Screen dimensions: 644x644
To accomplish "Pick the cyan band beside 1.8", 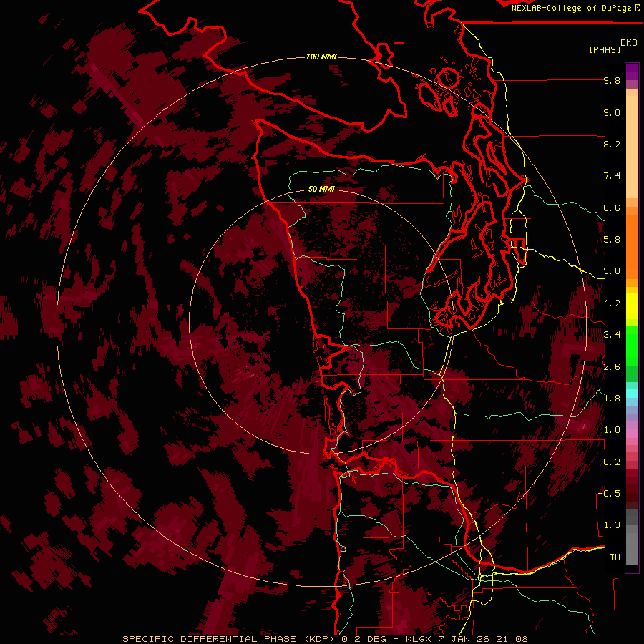I will [x=632, y=394].
